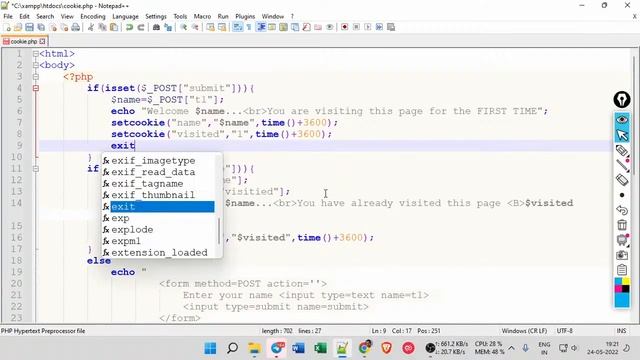Toggle synchronized horizontal scrolling
This screenshot has width=640, height=360.
(222, 27)
